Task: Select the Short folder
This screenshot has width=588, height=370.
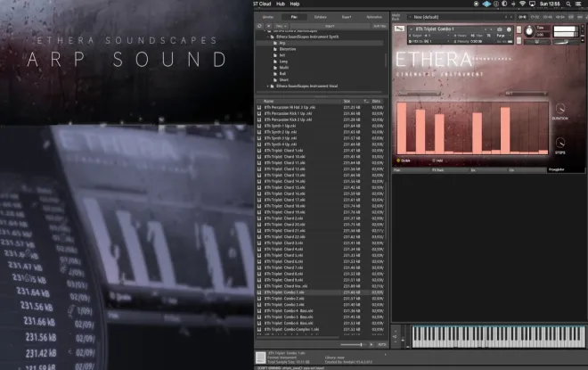Action: (x=284, y=80)
